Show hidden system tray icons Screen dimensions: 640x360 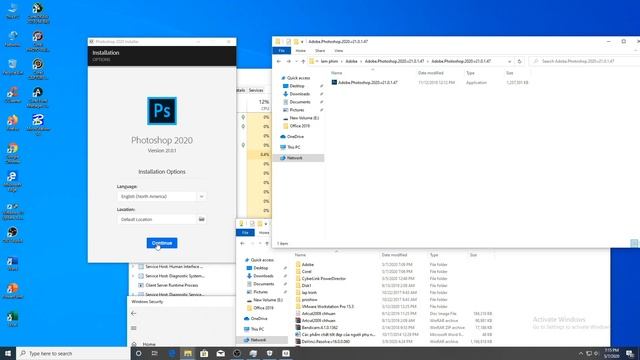click(x=581, y=353)
